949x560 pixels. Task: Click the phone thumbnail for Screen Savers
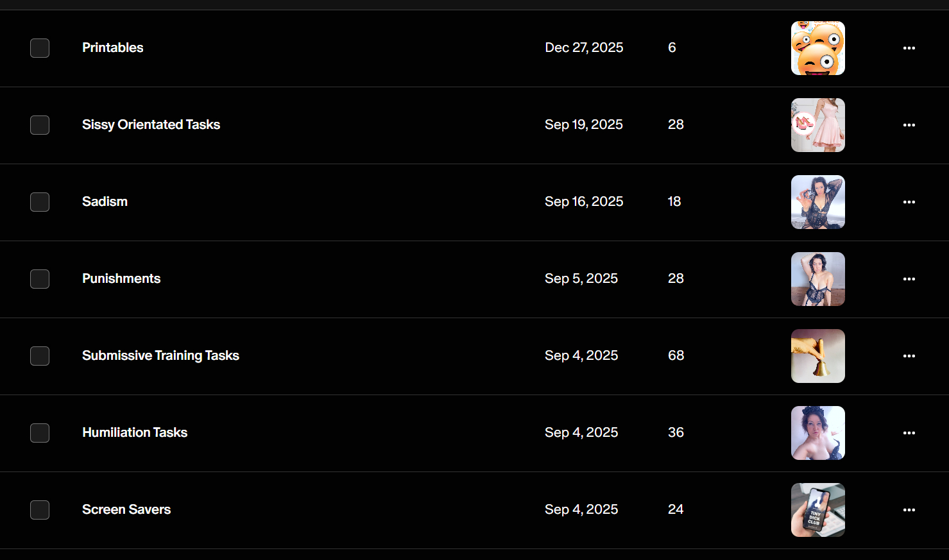tap(817, 510)
